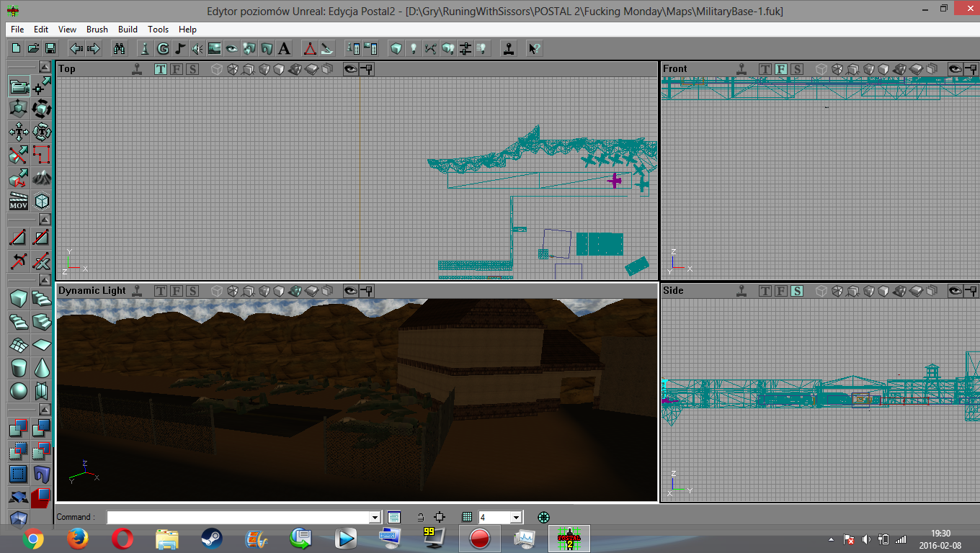Open the Actor Class browser pawn icon

coord(146,48)
